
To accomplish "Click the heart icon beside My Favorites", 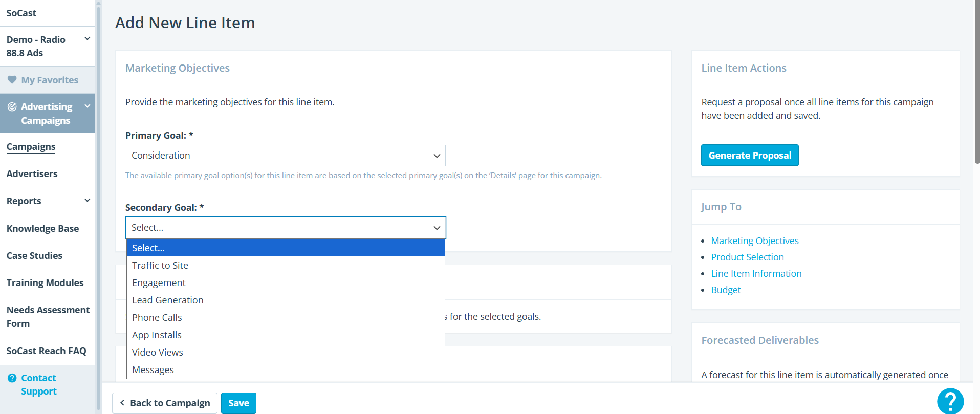I will coord(12,80).
